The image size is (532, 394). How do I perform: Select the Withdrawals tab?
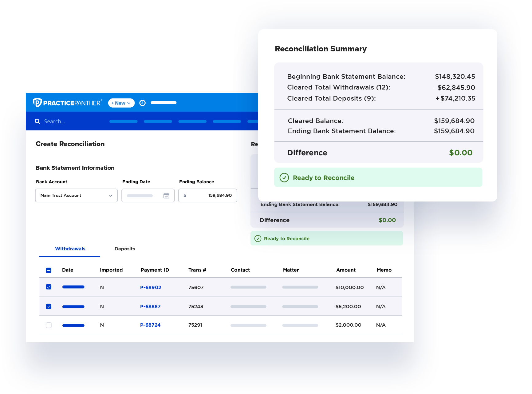(x=70, y=249)
